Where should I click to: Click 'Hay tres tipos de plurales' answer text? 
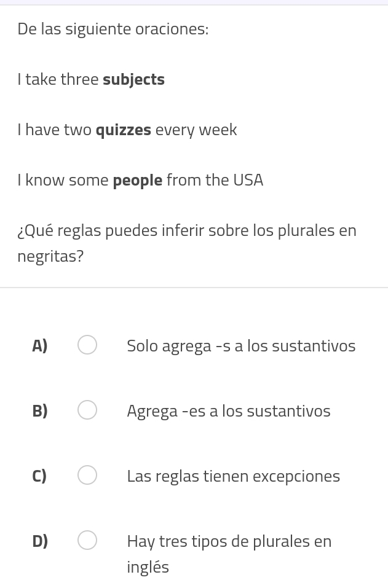coord(229,541)
